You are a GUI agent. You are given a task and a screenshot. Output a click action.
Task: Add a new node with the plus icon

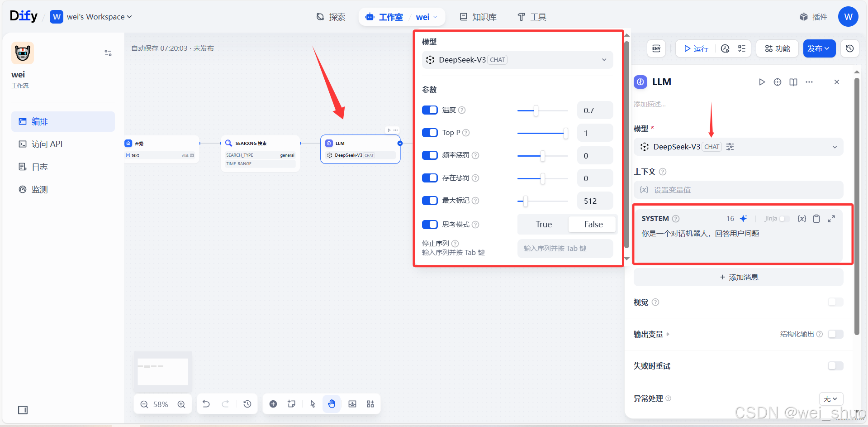273,404
